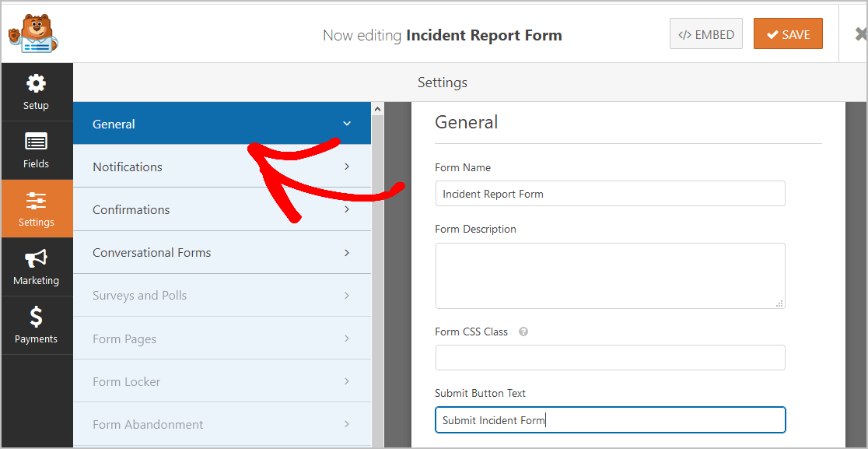Click the Form Description text area
The image size is (868, 449).
point(610,275)
